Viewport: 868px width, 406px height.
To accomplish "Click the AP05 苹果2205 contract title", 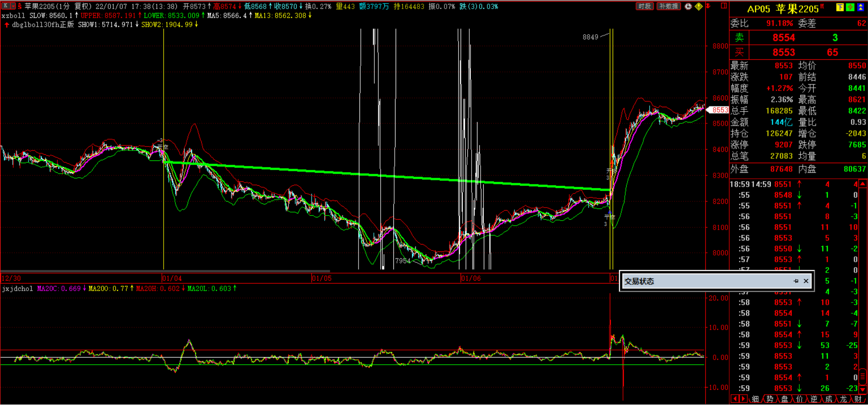I will pyautogui.click(x=783, y=9).
